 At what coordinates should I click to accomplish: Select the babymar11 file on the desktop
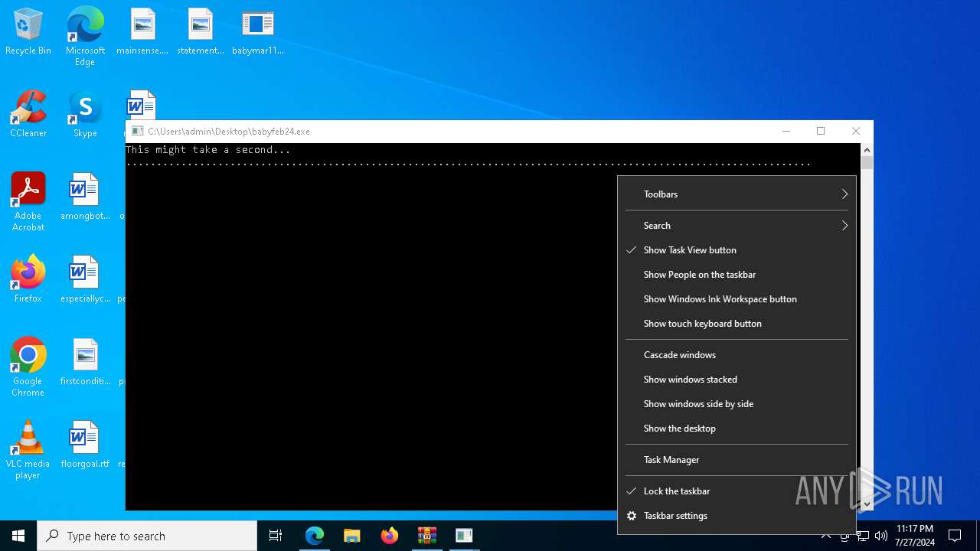tap(258, 32)
